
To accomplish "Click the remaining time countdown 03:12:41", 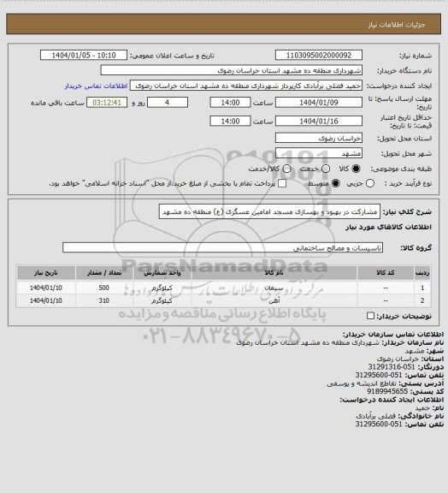I will click(x=107, y=103).
